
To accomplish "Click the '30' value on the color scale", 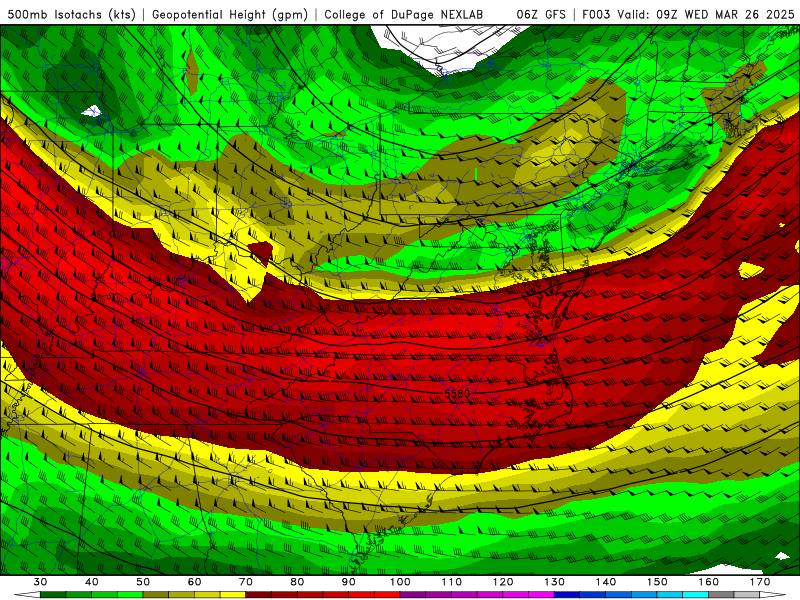I will point(40,582).
